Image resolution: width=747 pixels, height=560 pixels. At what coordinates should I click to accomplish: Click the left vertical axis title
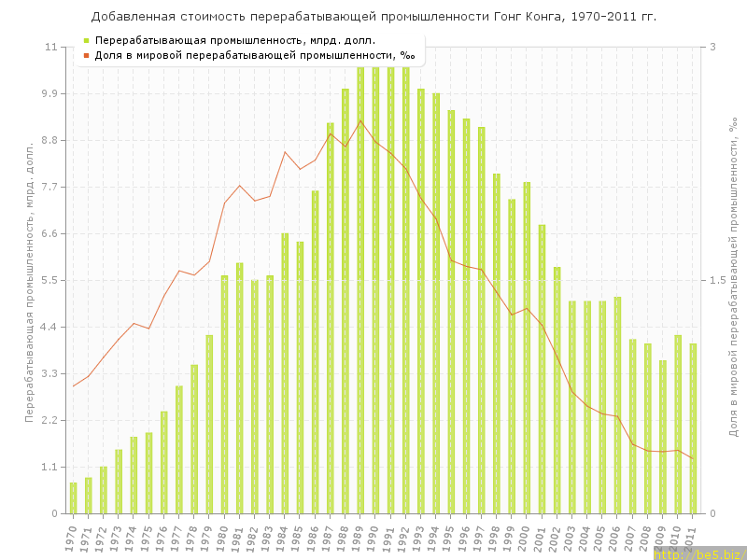pos(29,280)
